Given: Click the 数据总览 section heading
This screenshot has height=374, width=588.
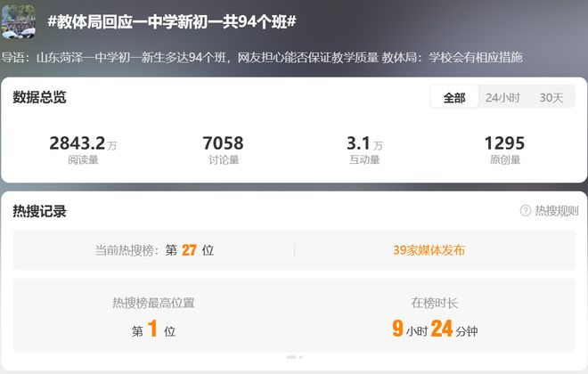Looking at the screenshot, I should point(39,97).
